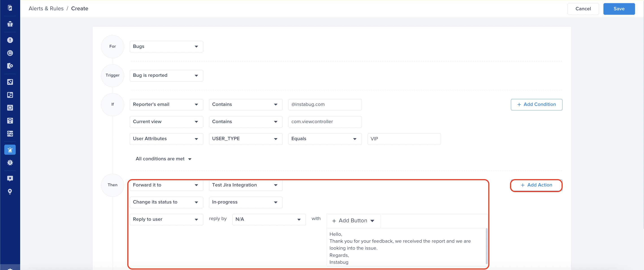Click the lightbulb icon in sidebar
Viewport: 644px width, 270px height.
10,191
